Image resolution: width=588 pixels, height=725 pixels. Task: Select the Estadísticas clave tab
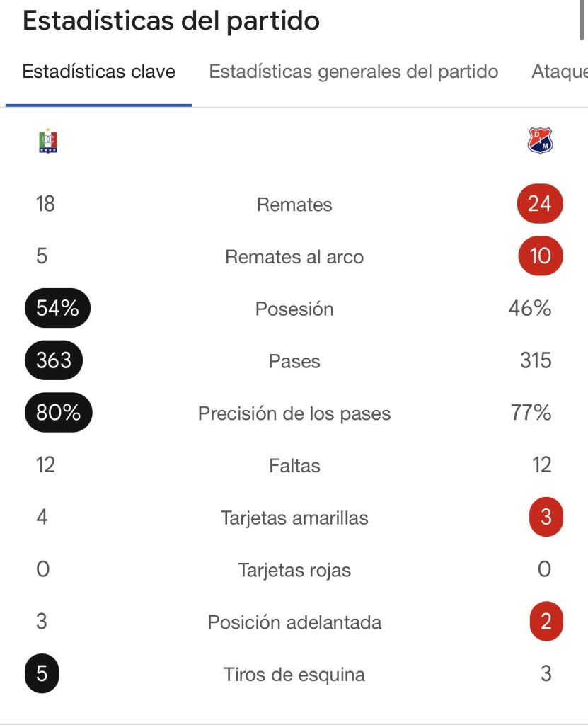tap(99, 72)
